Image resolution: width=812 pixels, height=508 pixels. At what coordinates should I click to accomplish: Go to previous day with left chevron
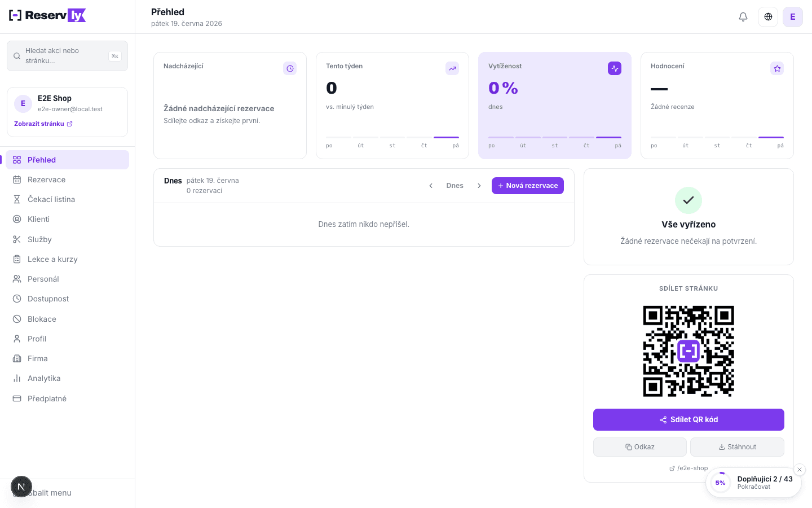click(x=431, y=186)
